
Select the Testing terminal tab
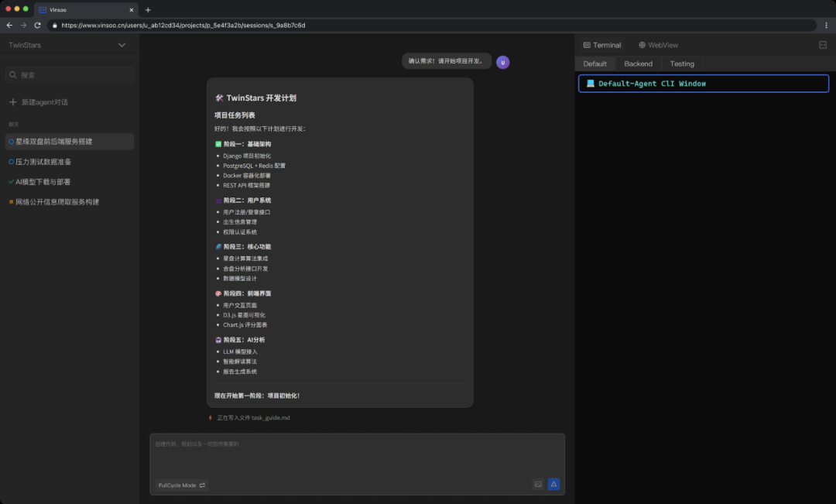682,63
